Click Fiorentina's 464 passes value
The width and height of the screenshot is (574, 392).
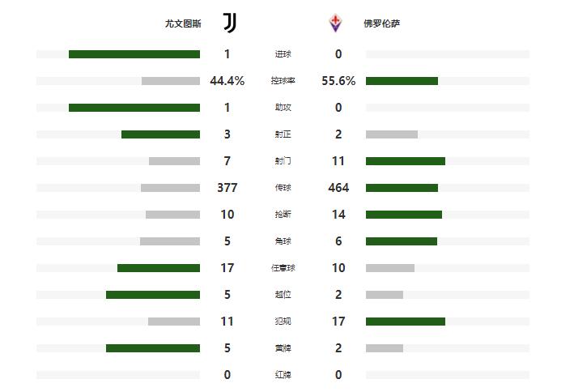coord(338,188)
